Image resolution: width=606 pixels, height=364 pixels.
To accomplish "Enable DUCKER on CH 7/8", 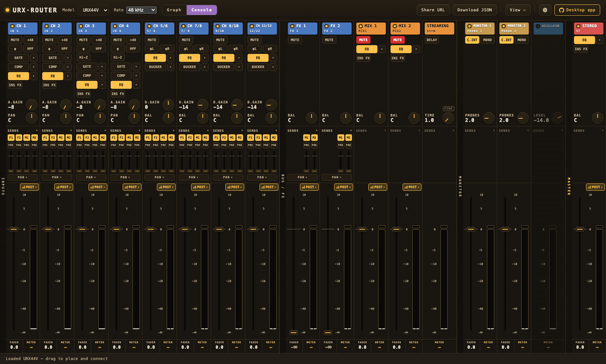I will 189,67.
